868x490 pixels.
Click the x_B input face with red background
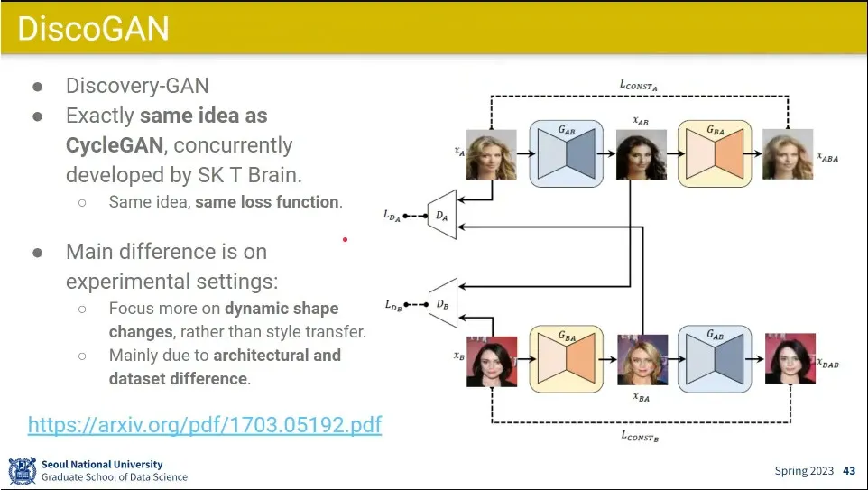pyautogui.click(x=492, y=362)
